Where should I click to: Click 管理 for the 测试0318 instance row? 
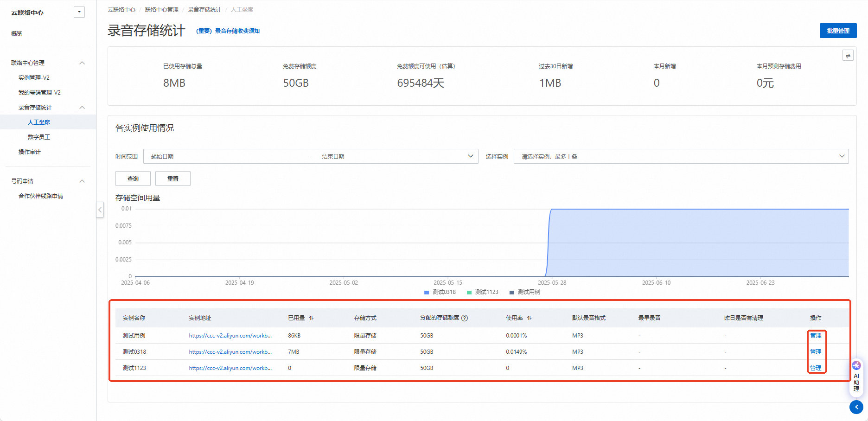coord(816,352)
